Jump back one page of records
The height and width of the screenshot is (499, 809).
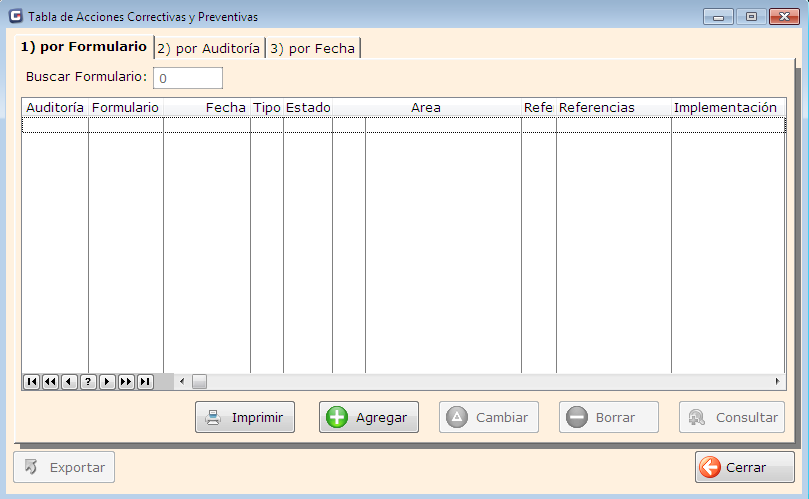pos(50,381)
